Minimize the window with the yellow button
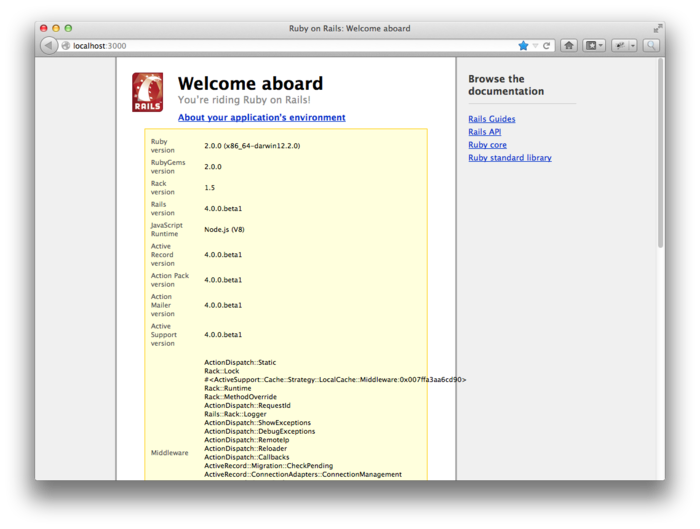Viewport: 700px width, 529px height. [56, 28]
